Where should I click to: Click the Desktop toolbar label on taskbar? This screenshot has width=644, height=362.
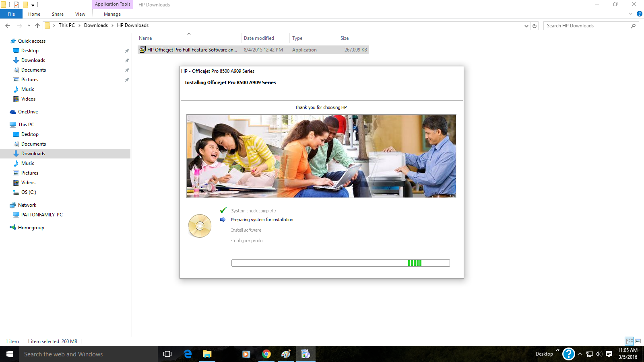pos(544,354)
